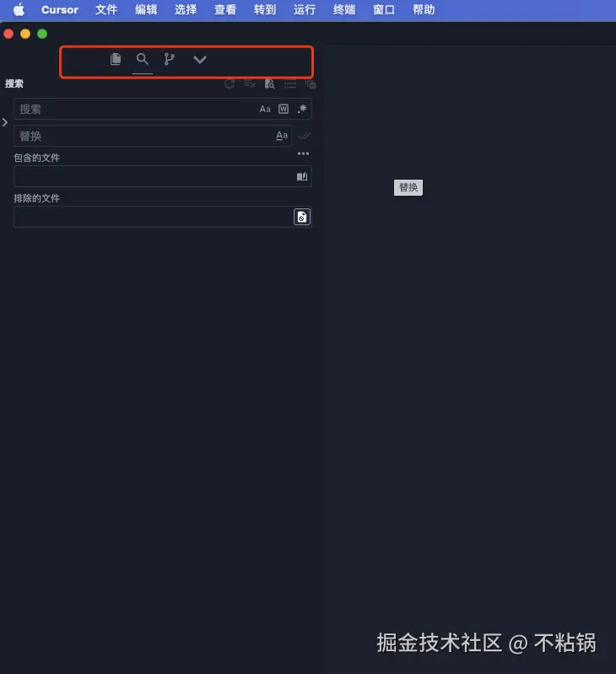The image size is (616, 674).
Task: Collapse all search results icon
Action: point(311,84)
